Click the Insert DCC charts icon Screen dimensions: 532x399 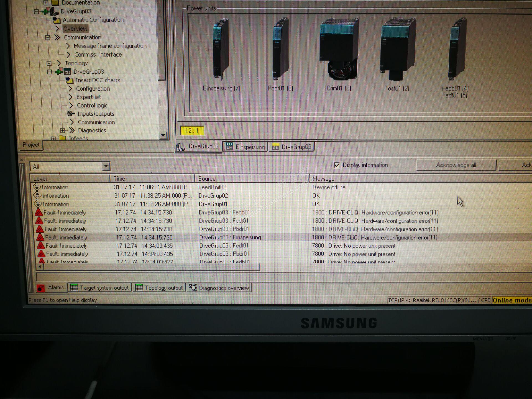tap(69, 80)
